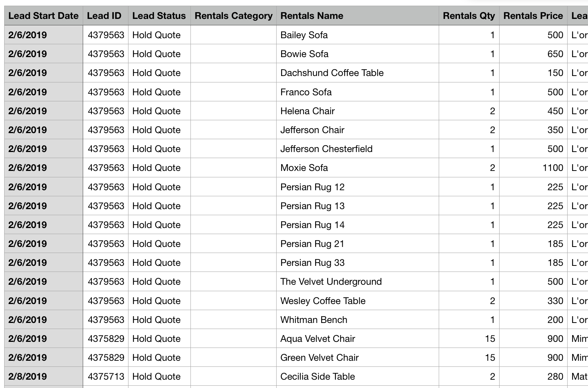588x388 pixels.
Task: Click the Lead Status column header
Action: click(x=159, y=16)
